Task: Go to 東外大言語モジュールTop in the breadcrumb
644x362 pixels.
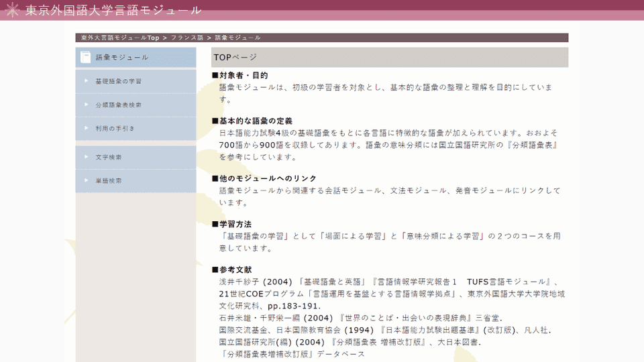Action: coord(120,38)
